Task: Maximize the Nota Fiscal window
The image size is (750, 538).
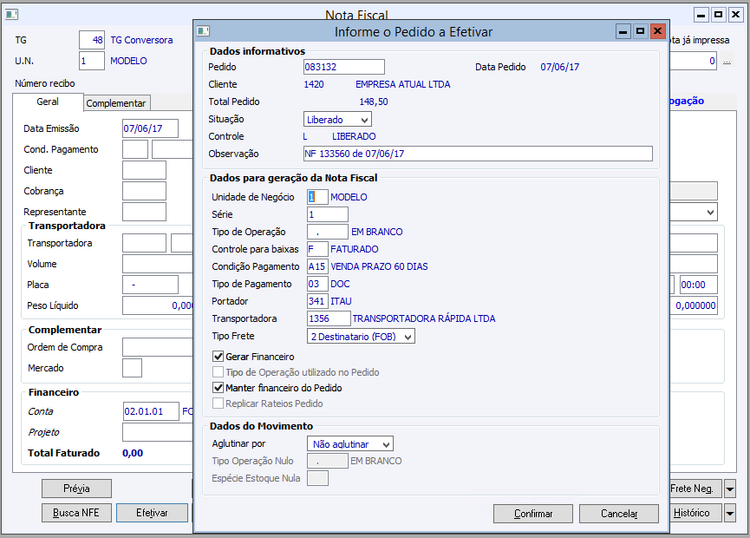Action: [718, 15]
